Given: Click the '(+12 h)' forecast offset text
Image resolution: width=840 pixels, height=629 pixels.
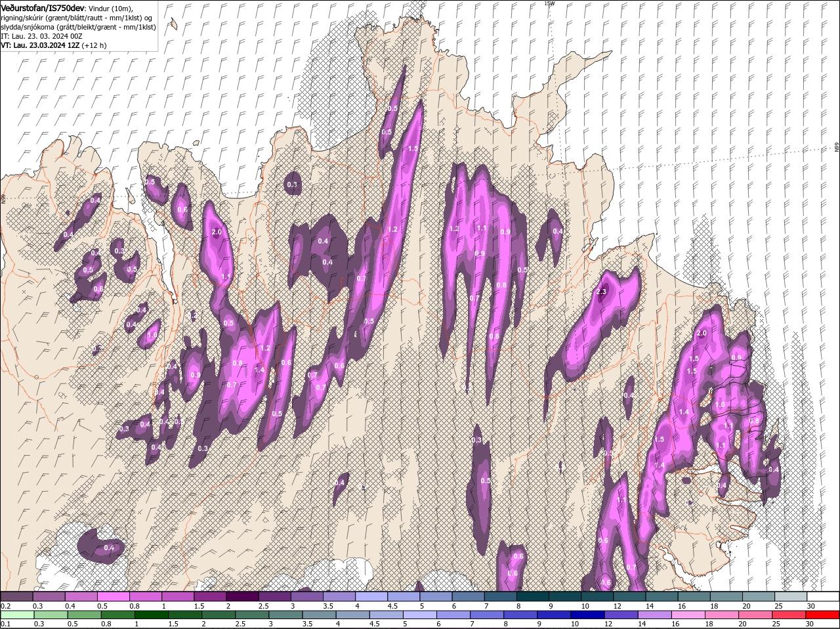Looking at the screenshot, I should 94,45.
